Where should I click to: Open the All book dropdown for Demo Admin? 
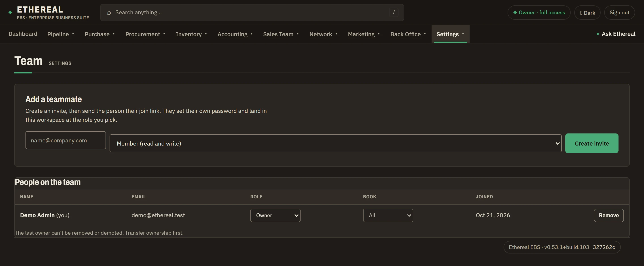tap(388, 215)
